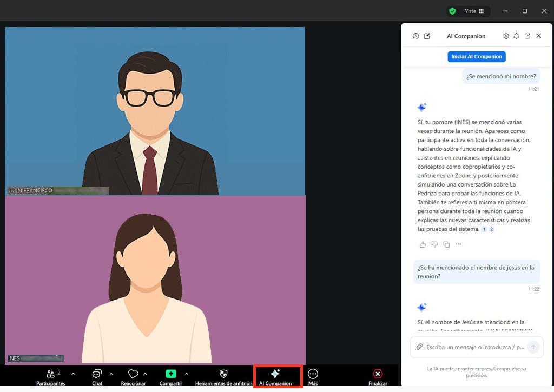This screenshot has width=554, height=392.
Task: Pop out the AI Companion panel
Action: pyautogui.click(x=527, y=36)
